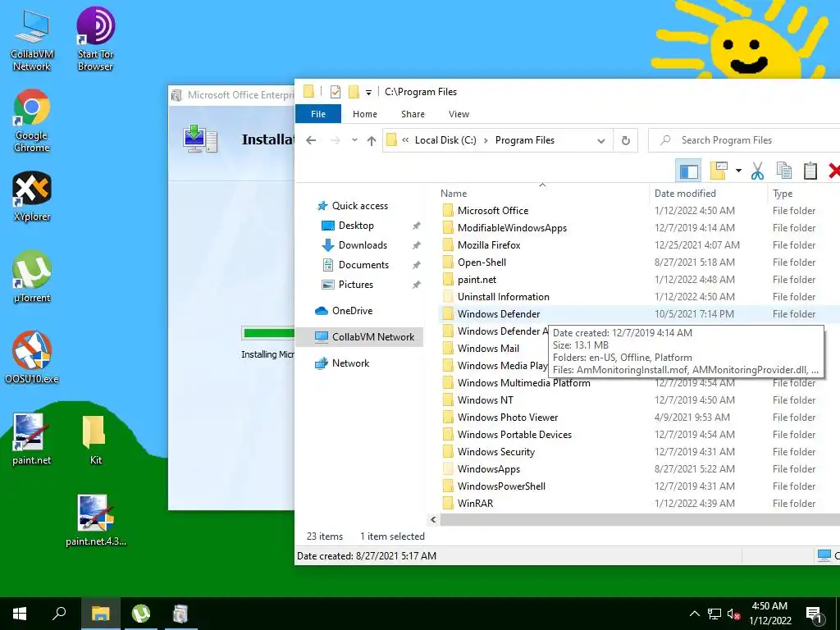Select the paint.net.4.3 installer icon
This screenshot has width=840, height=630.
(x=95, y=521)
